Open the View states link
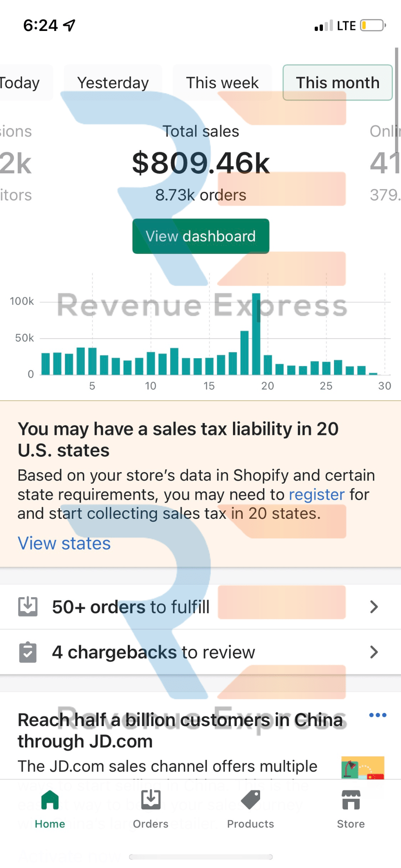This screenshot has height=868, width=401. click(x=64, y=543)
